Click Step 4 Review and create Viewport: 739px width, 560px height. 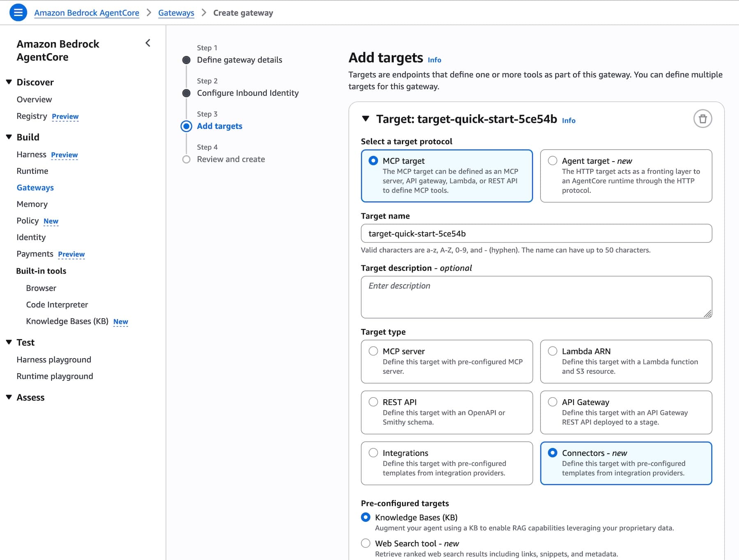point(231,159)
